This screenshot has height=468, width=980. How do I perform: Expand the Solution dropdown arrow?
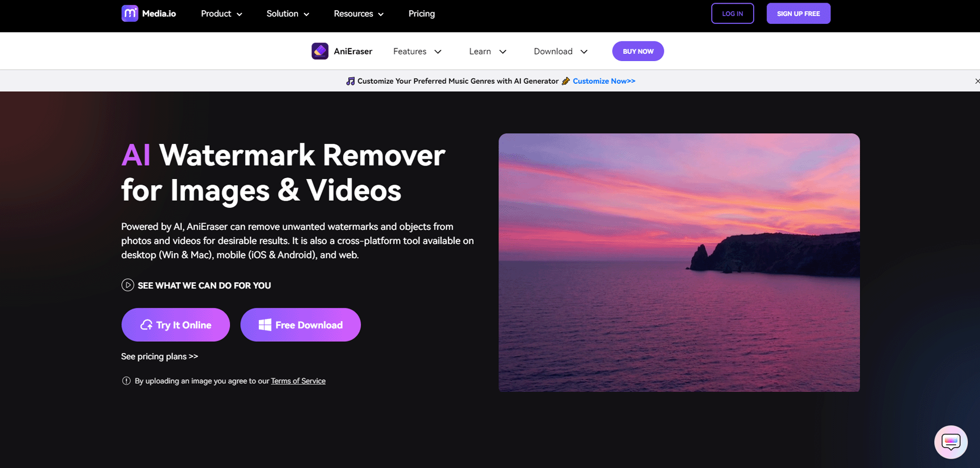coord(306,14)
